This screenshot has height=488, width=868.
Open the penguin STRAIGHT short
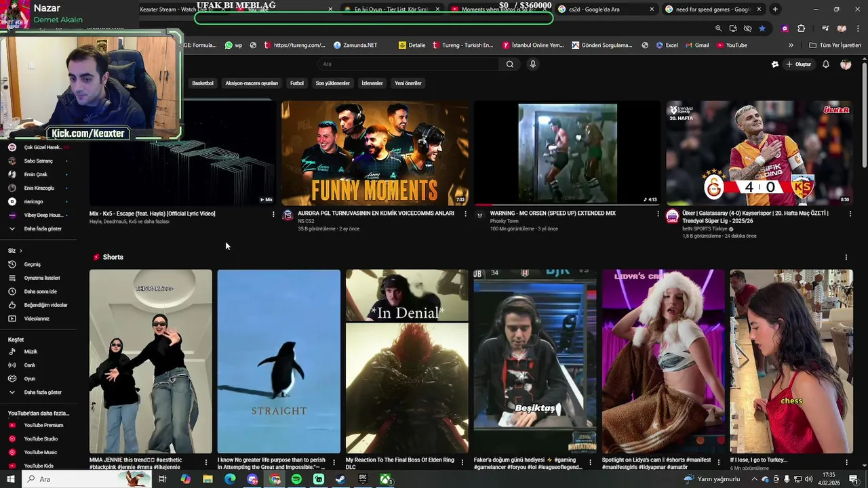point(279,361)
